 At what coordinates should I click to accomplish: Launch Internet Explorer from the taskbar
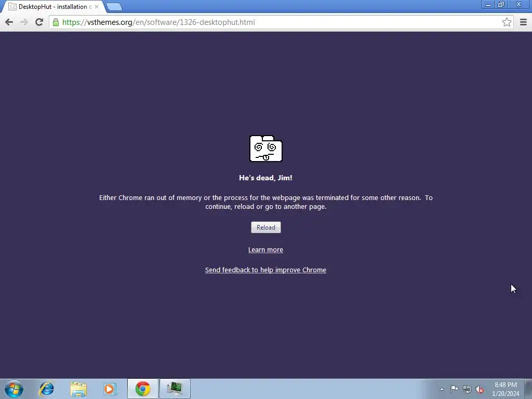[46, 389]
